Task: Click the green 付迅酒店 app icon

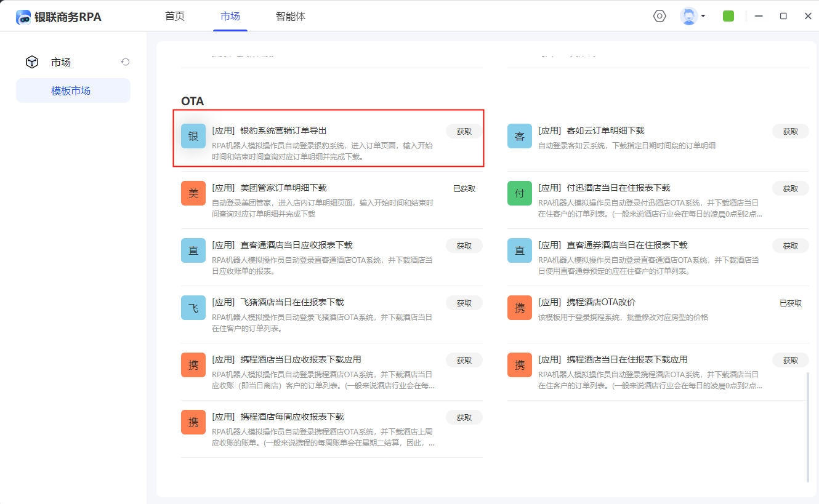Action: click(520, 193)
